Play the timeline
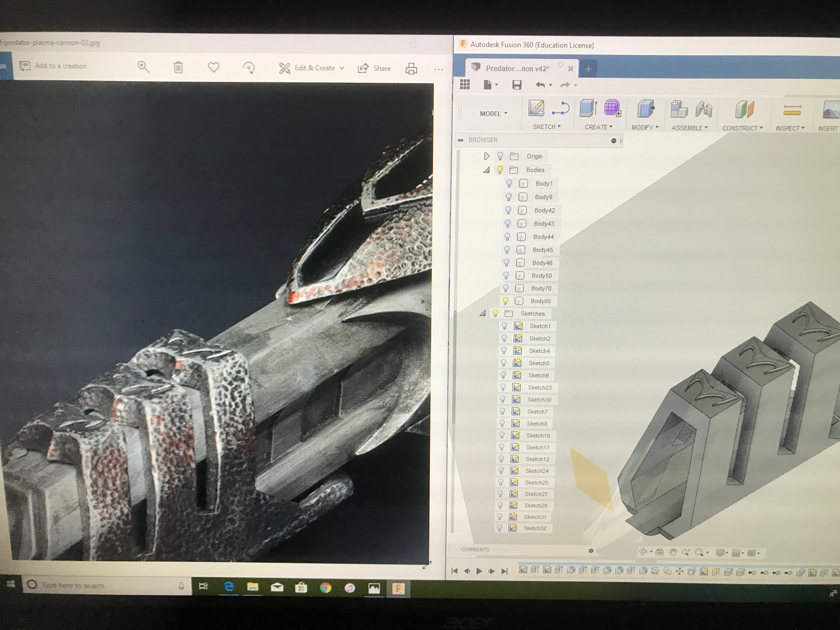This screenshot has height=630, width=840. 479,571
